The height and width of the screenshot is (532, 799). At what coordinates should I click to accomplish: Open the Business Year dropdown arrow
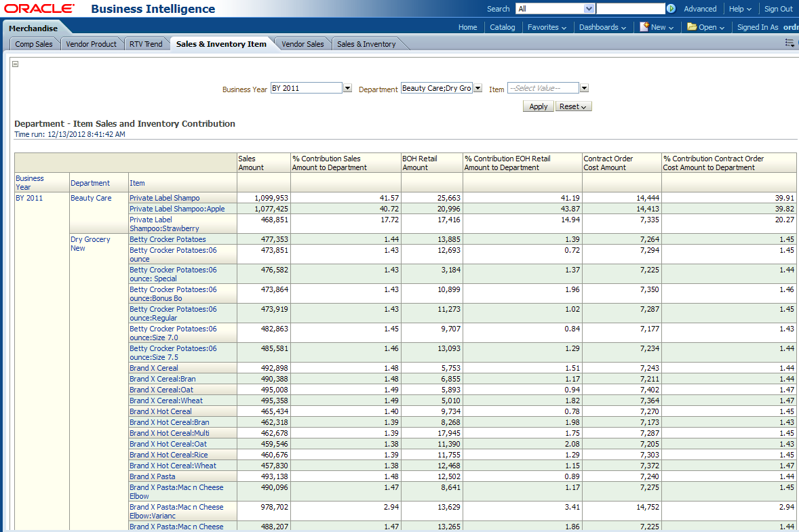click(347, 88)
